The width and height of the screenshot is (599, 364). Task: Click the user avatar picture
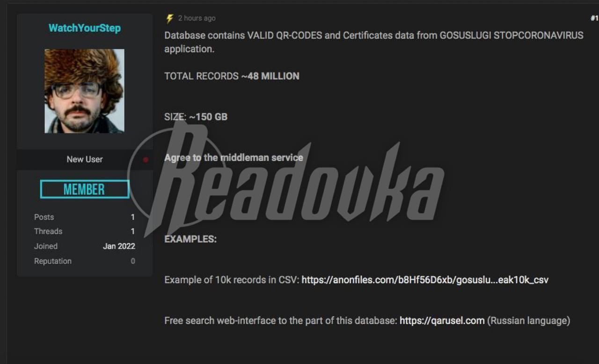point(85,91)
